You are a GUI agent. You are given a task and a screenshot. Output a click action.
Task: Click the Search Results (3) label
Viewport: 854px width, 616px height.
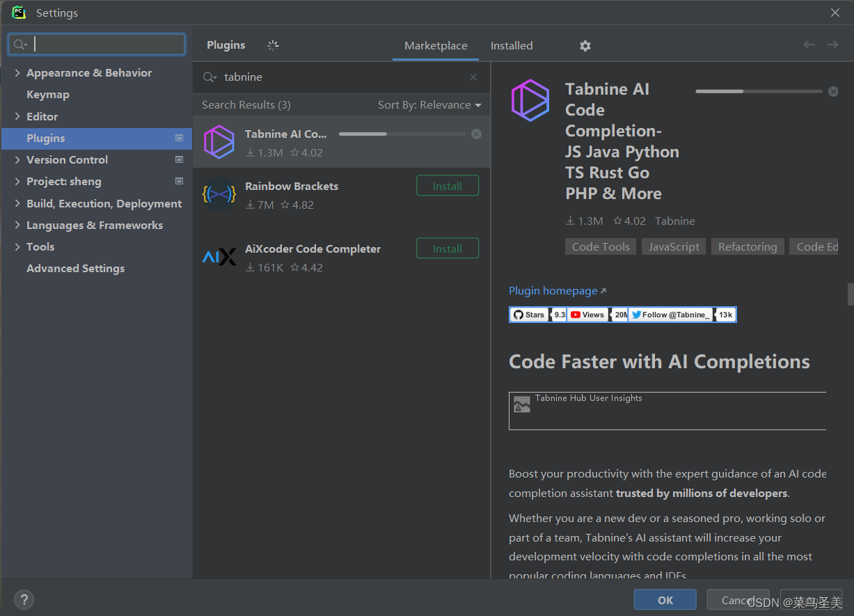(246, 105)
